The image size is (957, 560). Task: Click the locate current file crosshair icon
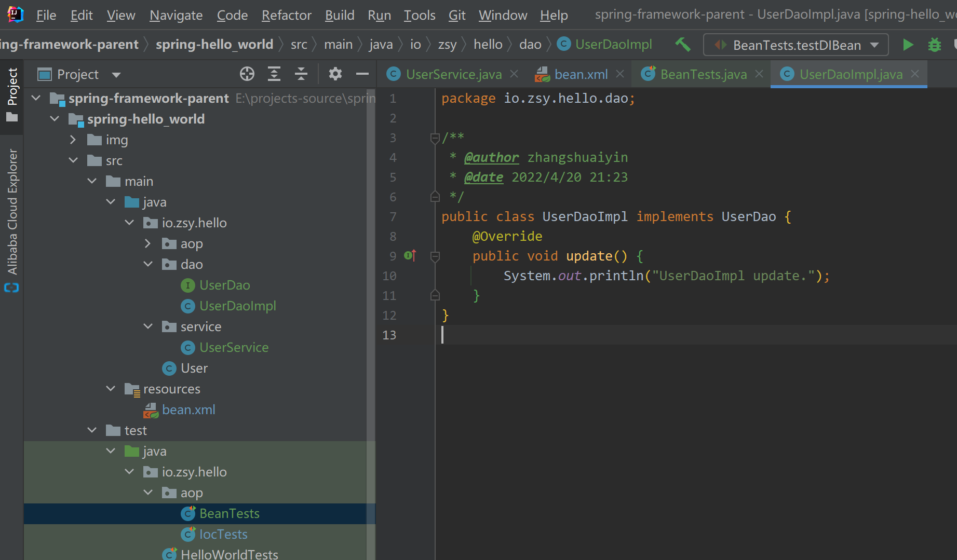coord(247,74)
